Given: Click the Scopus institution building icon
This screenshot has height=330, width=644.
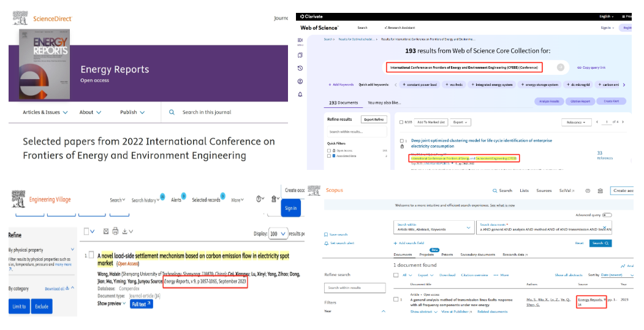Looking at the screenshot, I should tap(600, 191).
